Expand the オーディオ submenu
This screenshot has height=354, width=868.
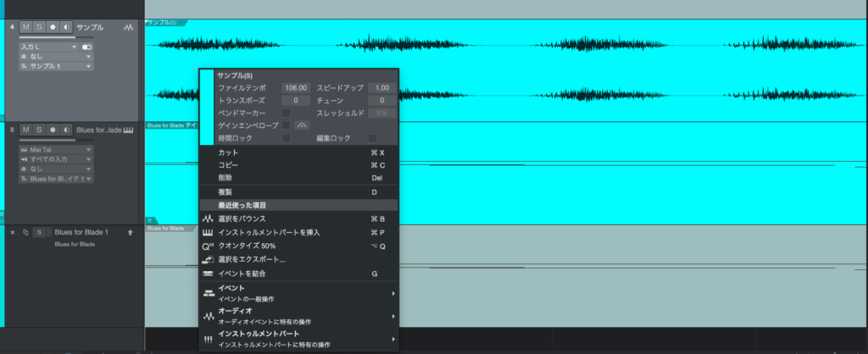coord(298,316)
